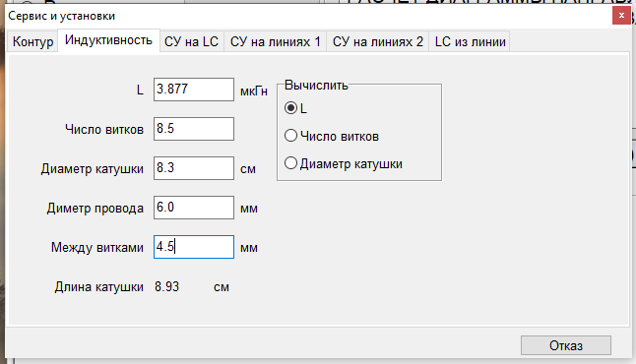
Task: Edit the Диметр провода value field
Action: point(194,208)
